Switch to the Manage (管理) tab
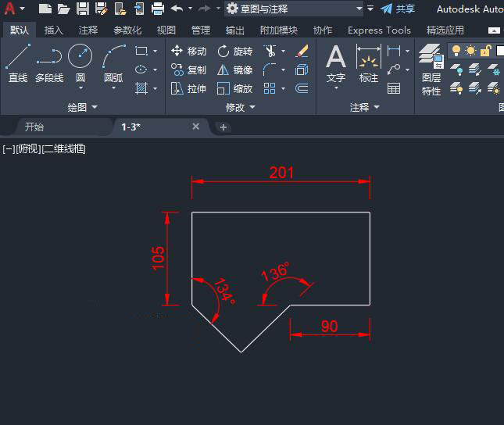This screenshot has height=425, width=504. [201, 30]
